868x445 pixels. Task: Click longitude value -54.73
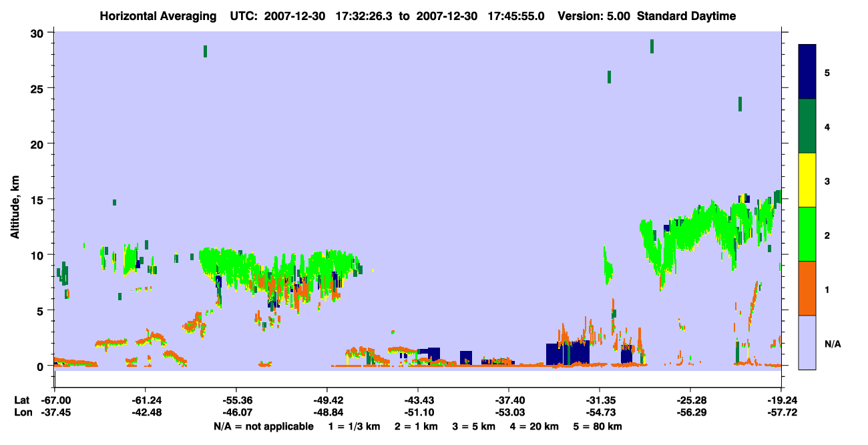599,412
